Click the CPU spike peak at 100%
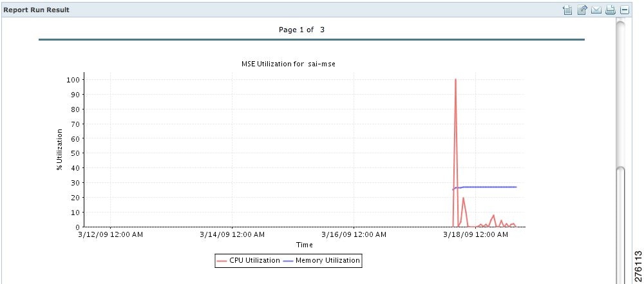This screenshot has height=284, width=644. (x=455, y=79)
